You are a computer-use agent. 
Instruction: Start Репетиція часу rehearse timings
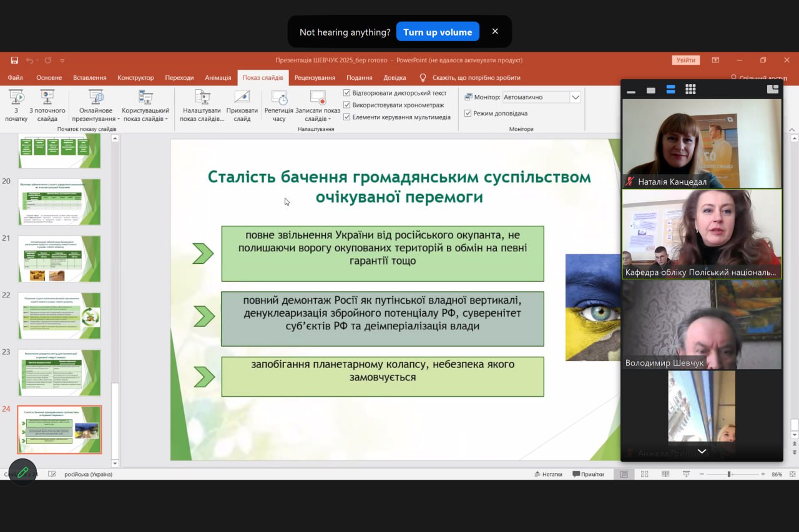[x=279, y=105]
